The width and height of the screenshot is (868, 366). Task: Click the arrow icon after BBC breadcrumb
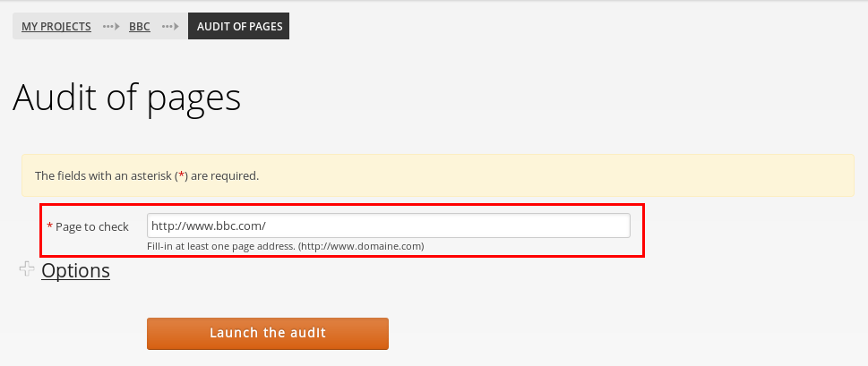click(170, 26)
